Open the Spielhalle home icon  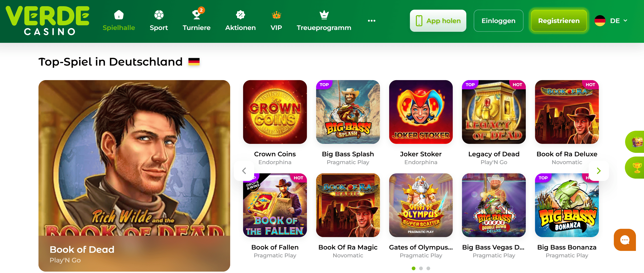pyautogui.click(x=119, y=15)
